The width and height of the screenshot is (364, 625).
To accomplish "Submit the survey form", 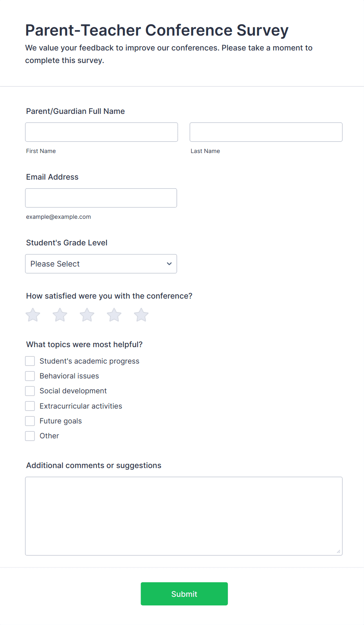I will 184,594.
